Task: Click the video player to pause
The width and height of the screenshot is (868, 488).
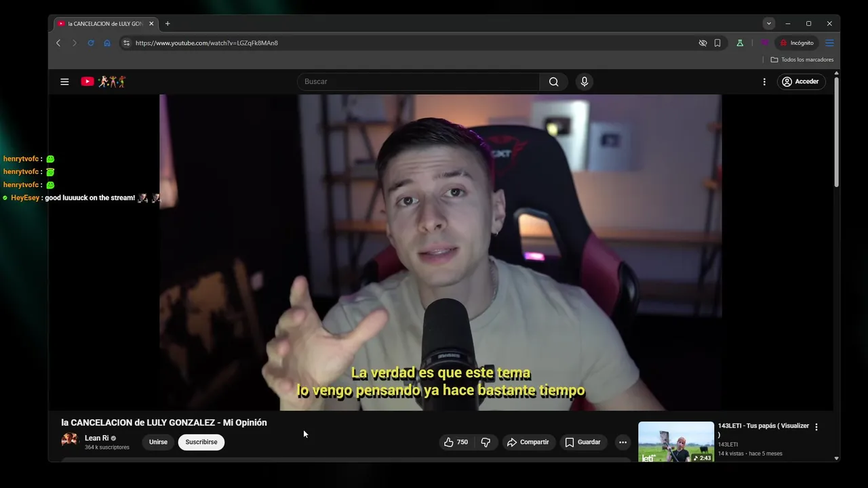Action: (x=441, y=252)
